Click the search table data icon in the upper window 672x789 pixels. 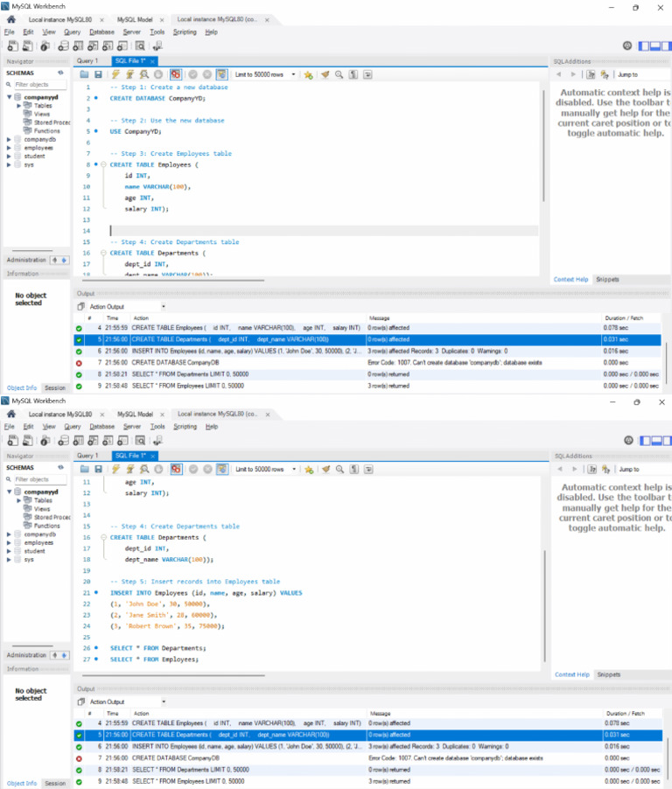coord(140,45)
